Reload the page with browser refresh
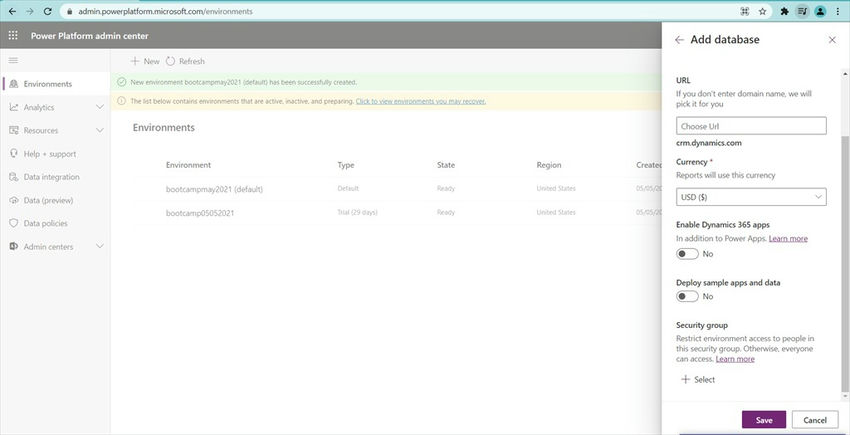 point(47,11)
